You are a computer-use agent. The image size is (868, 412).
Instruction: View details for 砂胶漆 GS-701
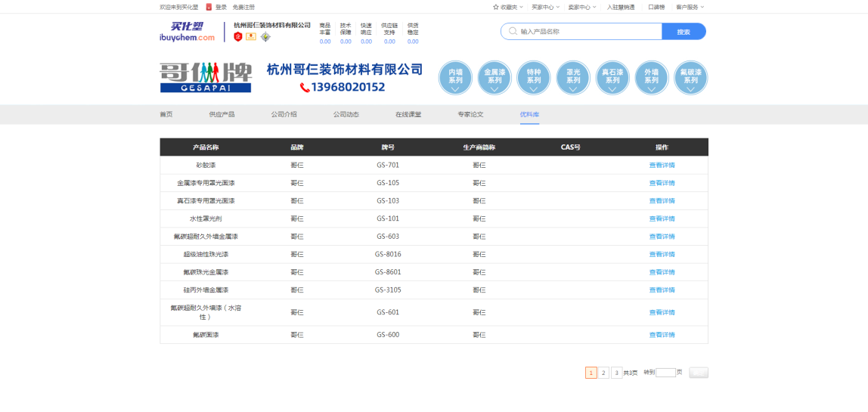[662, 165]
